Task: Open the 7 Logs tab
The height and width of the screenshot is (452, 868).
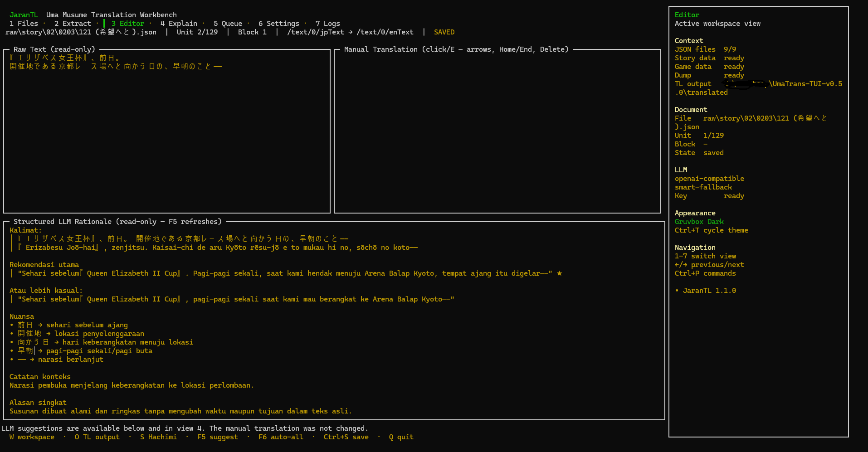Action: click(x=328, y=24)
